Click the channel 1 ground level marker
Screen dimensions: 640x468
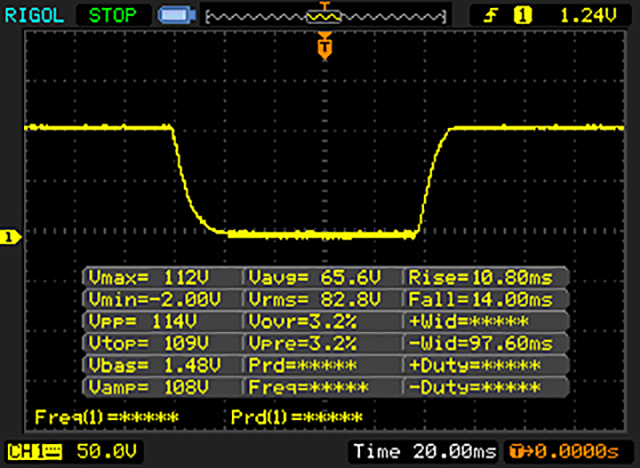point(10,237)
